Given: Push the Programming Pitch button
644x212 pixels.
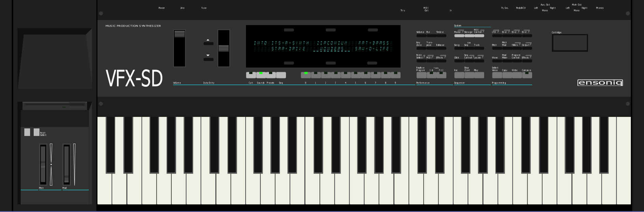Looking at the screenshot, I should (x=497, y=48).
